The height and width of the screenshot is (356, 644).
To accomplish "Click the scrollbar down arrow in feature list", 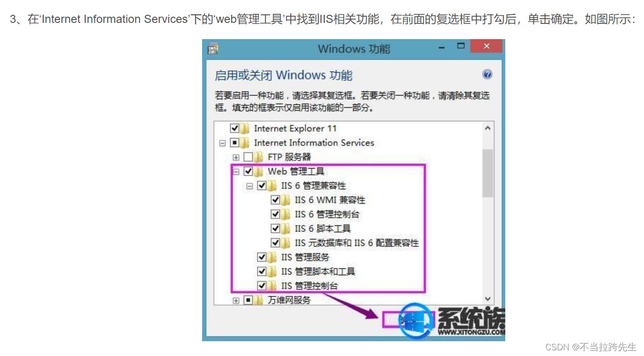I will 488,299.
